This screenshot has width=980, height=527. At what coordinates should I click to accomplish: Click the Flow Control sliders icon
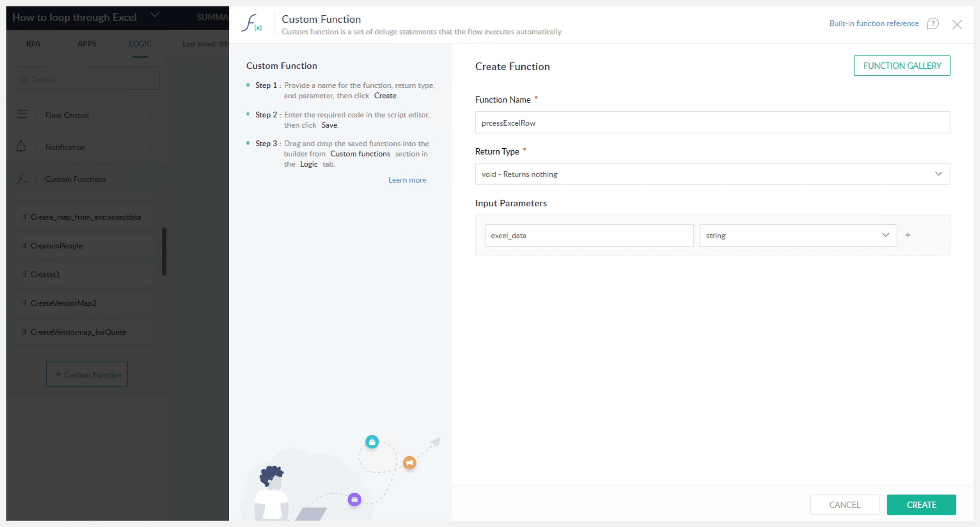(22, 114)
